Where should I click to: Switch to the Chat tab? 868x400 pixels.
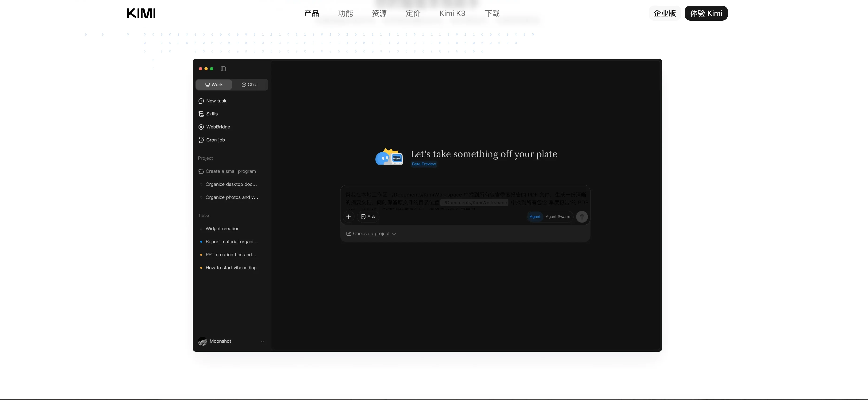coord(250,84)
